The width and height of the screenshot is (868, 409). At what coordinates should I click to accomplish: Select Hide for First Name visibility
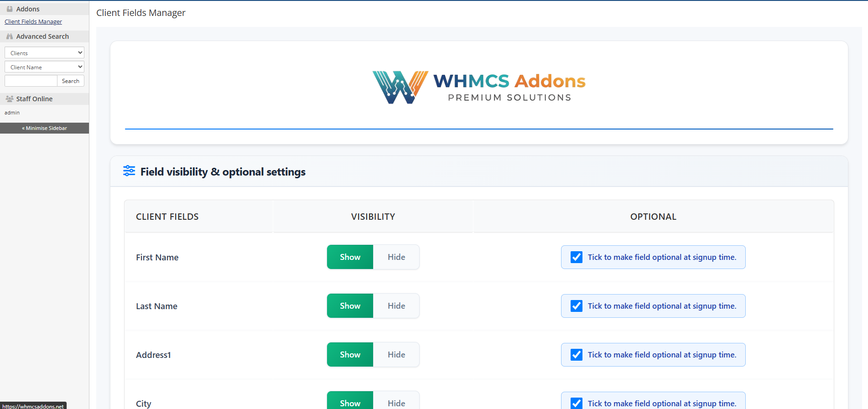point(396,257)
